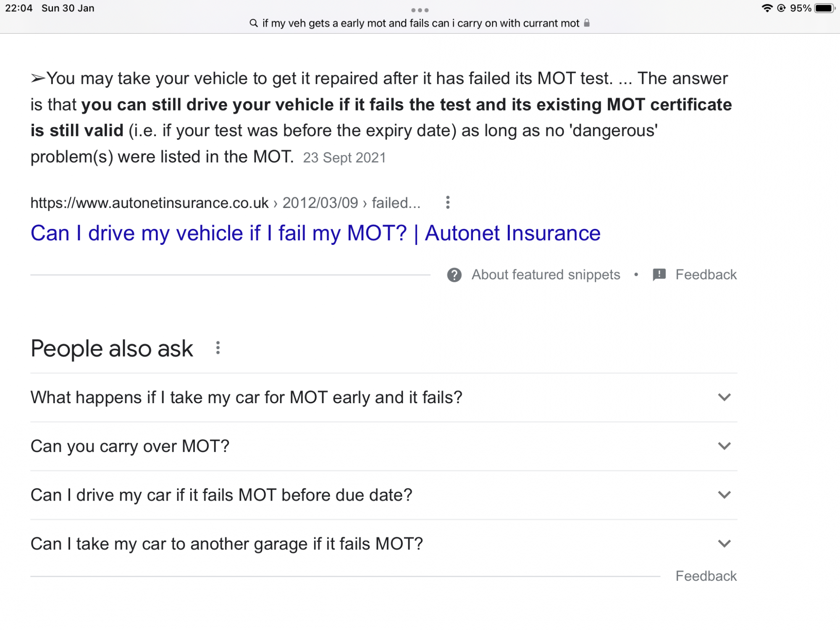Click the Feedback link below People also ask
This screenshot has height=630, width=840.
[x=706, y=576]
